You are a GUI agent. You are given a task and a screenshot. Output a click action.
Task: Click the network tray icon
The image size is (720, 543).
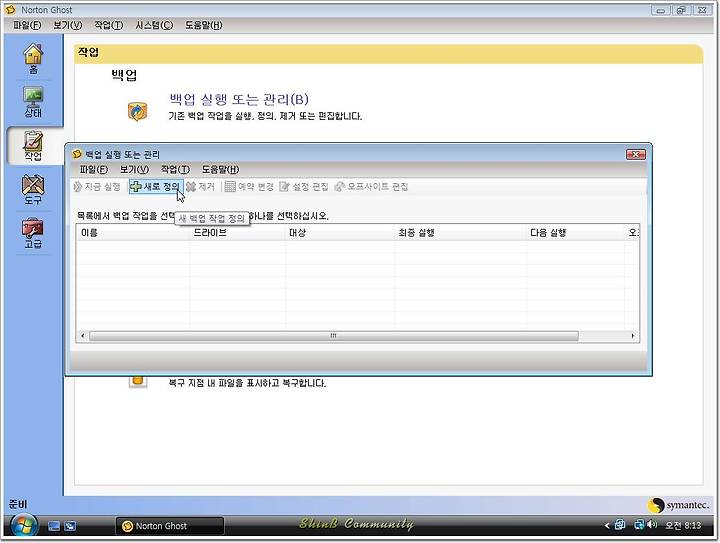click(639, 525)
